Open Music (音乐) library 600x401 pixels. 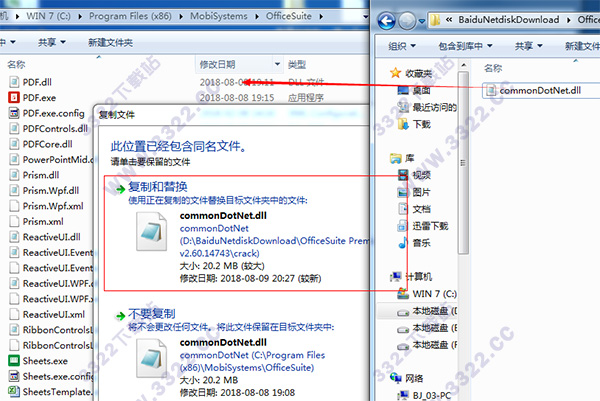[414, 243]
